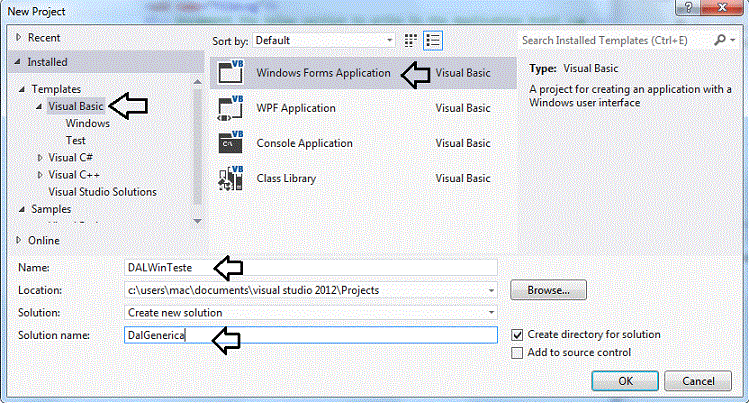This screenshot has height=403, width=749.
Task: Click the Templates tree item label
Action: click(x=56, y=89)
